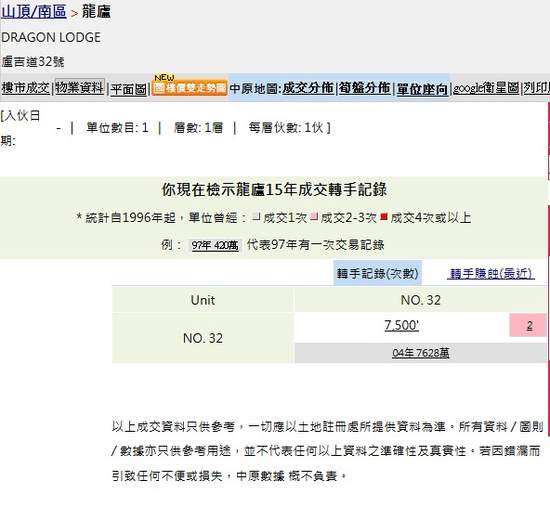Open the 04年 7628萬 transaction record

tap(421, 353)
